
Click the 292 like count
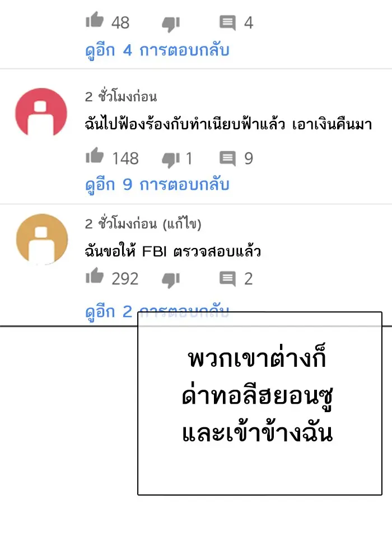pos(125,279)
